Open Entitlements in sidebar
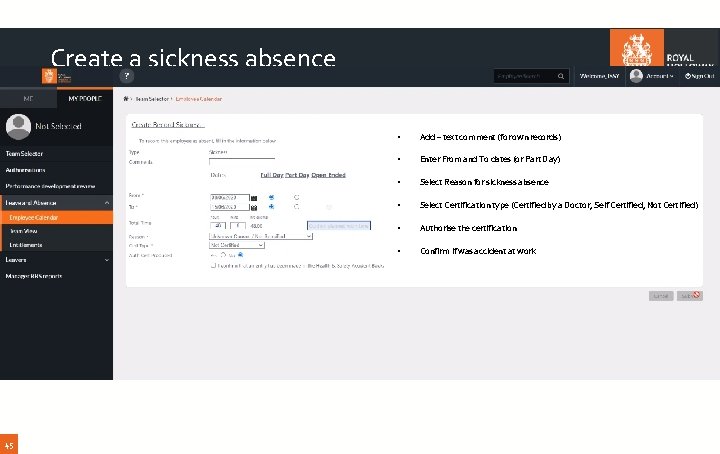 (x=56, y=245)
